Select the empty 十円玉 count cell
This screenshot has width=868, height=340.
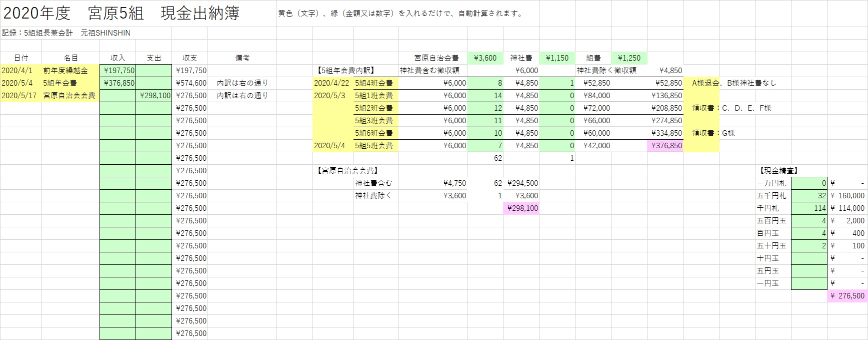coord(809,258)
